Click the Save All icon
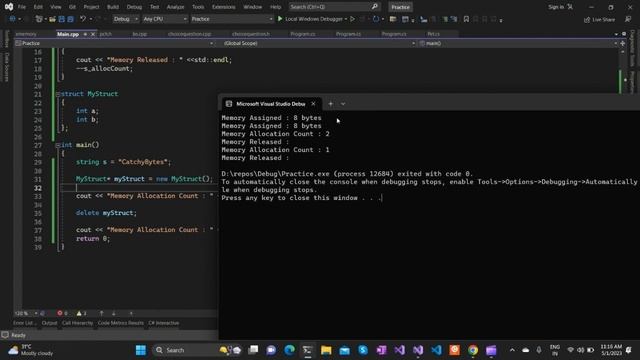This screenshot has width=640, height=360. pos(71,19)
